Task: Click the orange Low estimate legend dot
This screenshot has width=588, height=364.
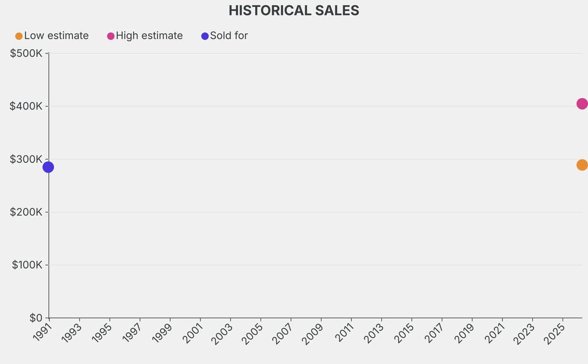Action: point(19,36)
